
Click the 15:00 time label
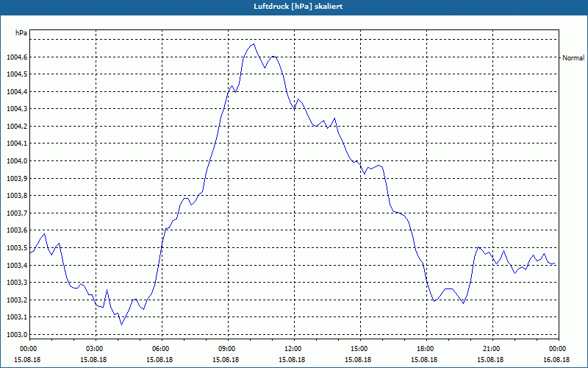click(360, 349)
